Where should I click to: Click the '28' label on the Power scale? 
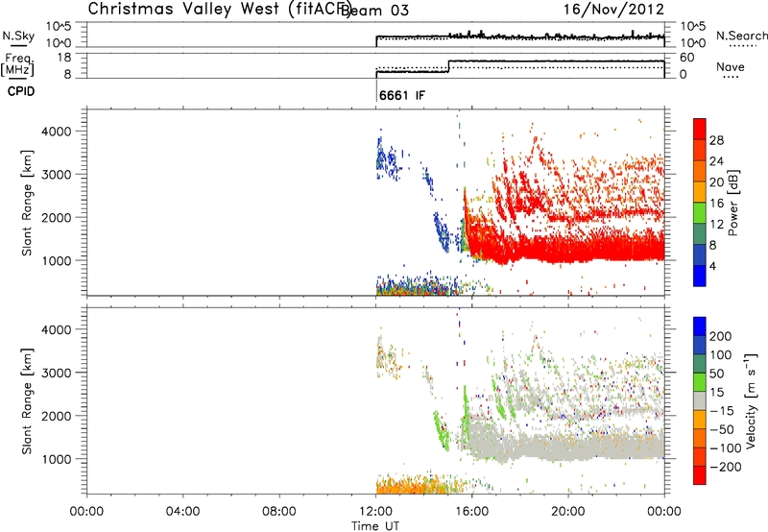tap(716, 140)
